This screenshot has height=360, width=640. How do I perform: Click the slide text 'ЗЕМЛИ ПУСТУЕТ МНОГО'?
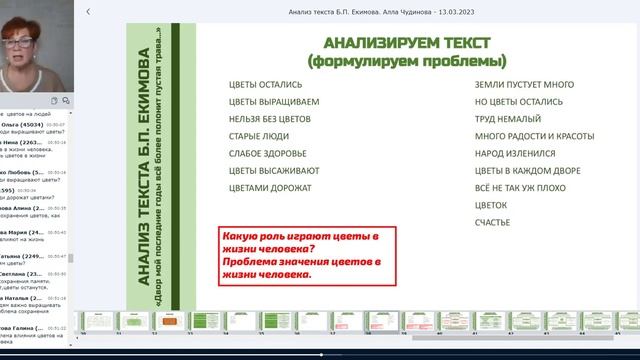(524, 84)
